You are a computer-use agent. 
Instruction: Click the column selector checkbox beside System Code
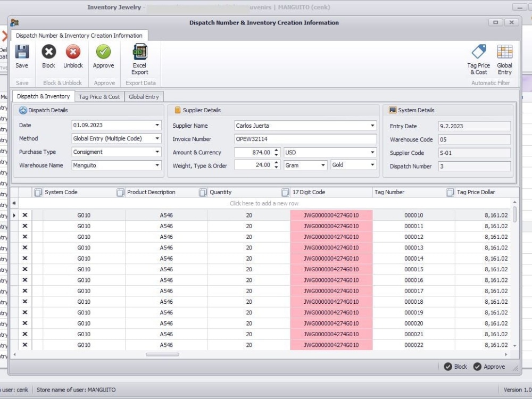point(38,192)
